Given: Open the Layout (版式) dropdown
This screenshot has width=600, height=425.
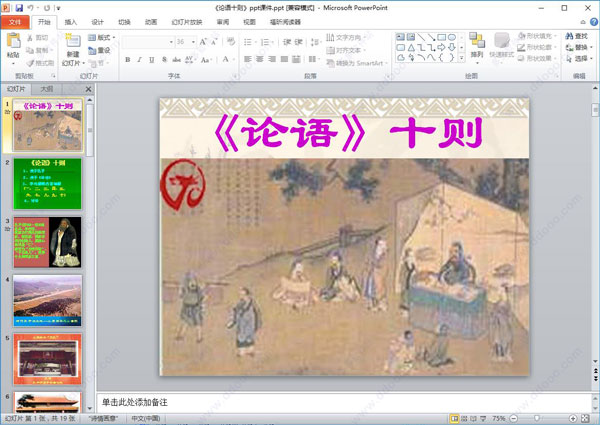Looking at the screenshot, I should pos(101,37).
